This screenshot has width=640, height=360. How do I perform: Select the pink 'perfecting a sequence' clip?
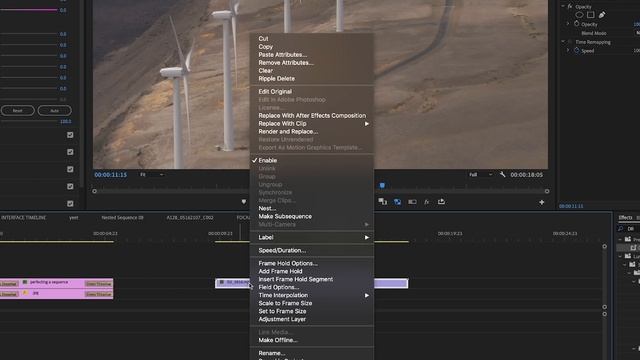56,283
